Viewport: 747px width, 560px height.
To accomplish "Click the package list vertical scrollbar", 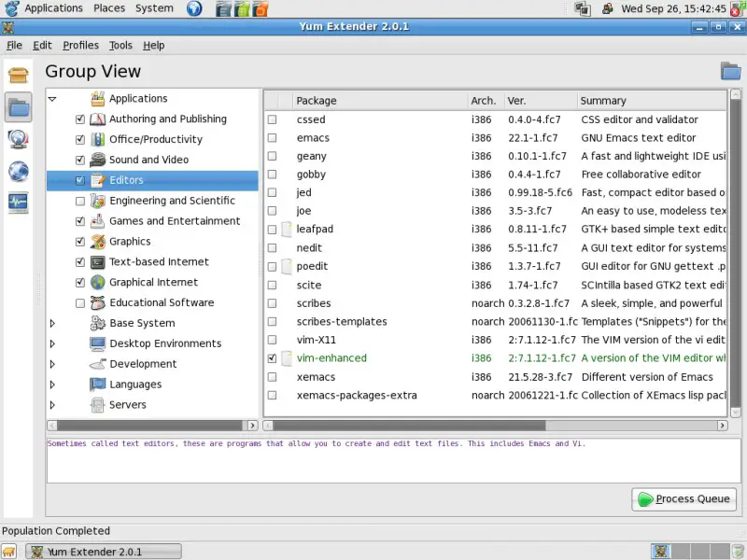I will (x=736, y=253).
